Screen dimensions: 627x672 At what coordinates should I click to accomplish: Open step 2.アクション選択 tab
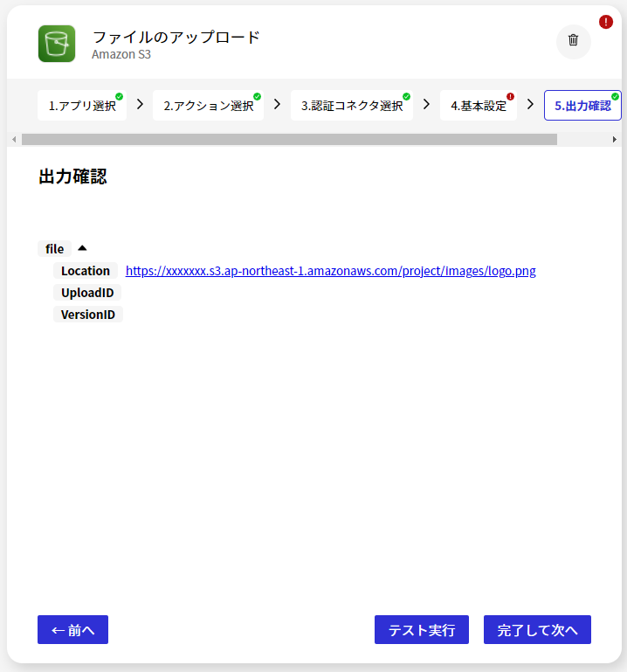click(209, 106)
